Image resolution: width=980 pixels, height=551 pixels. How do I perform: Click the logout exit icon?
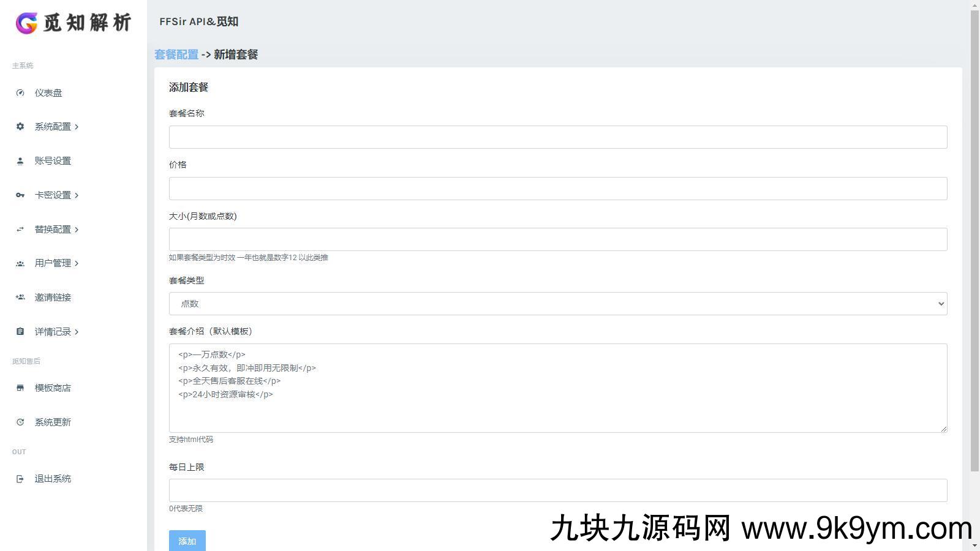coord(20,479)
